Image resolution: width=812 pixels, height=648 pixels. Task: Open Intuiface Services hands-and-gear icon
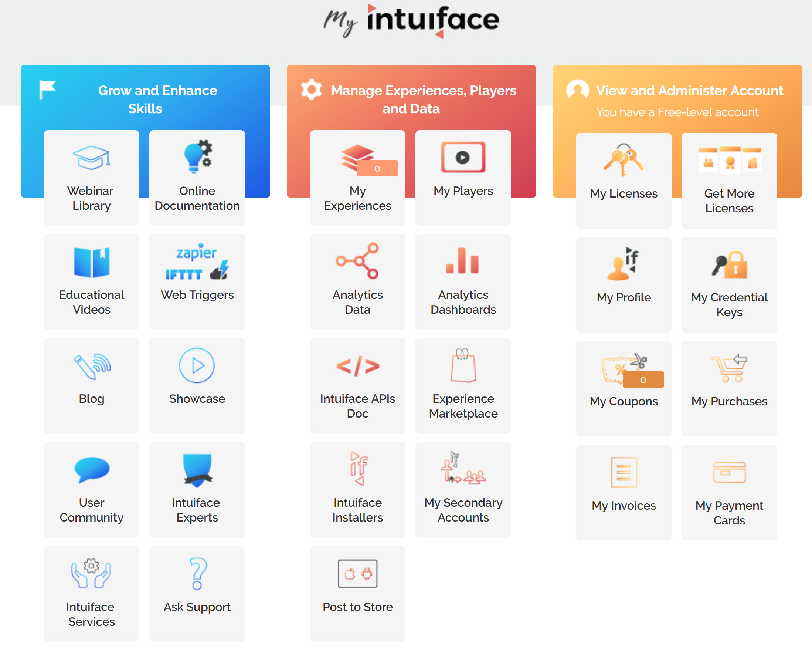91,573
